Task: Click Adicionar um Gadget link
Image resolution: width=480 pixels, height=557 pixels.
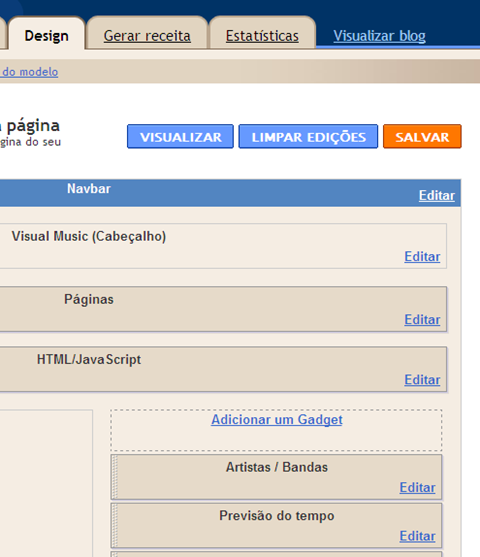Action: pyautogui.click(x=276, y=420)
